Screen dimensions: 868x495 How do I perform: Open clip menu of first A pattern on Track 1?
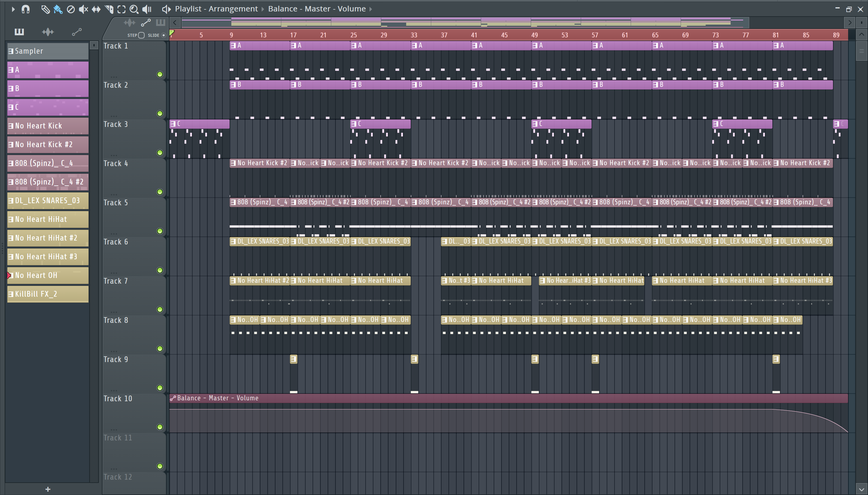[233, 46]
